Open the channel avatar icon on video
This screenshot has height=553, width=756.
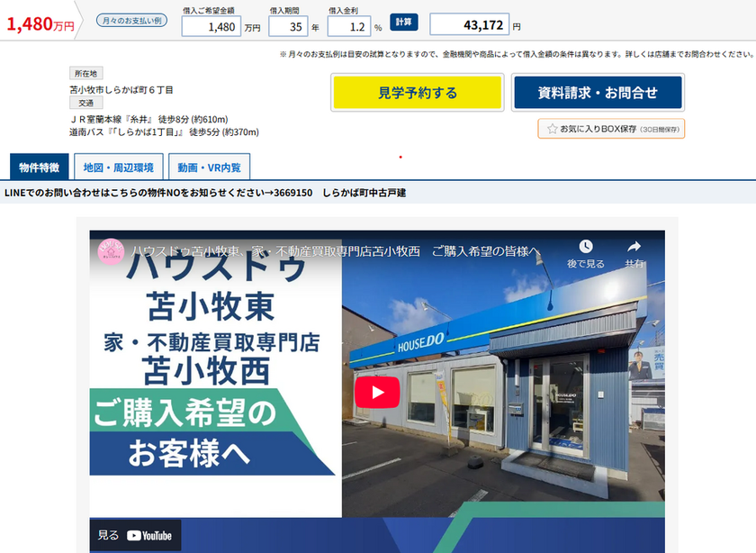110,250
